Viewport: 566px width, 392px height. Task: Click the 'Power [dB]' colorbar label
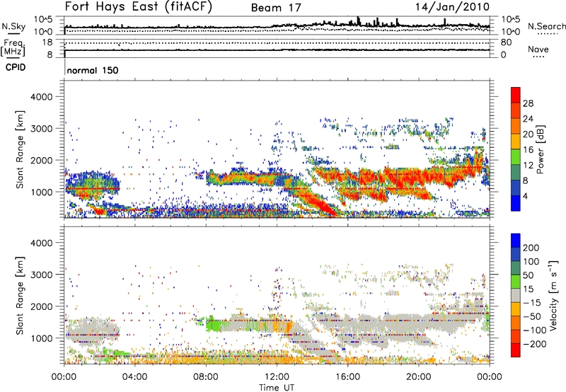click(541, 149)
